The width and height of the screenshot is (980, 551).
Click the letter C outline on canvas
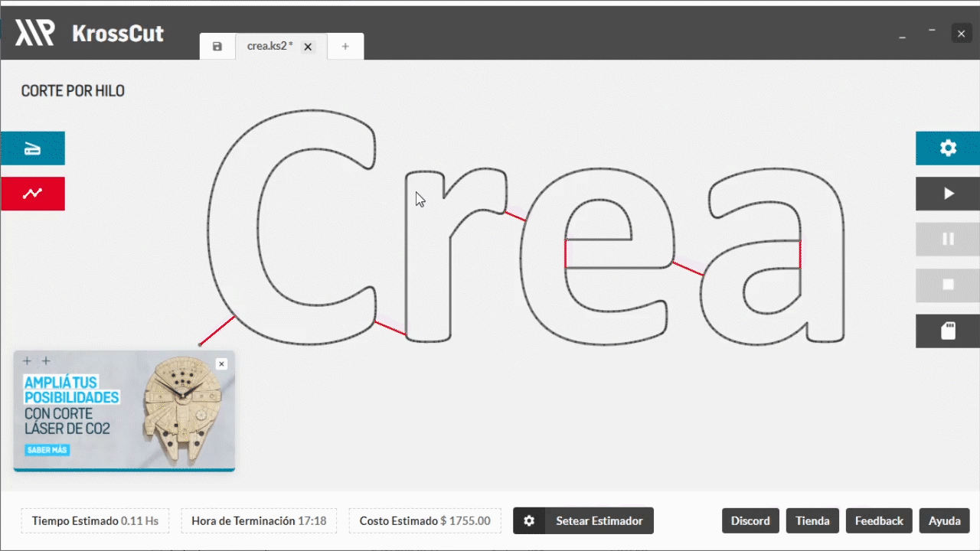pyautogui.click(x=209, y=230)
